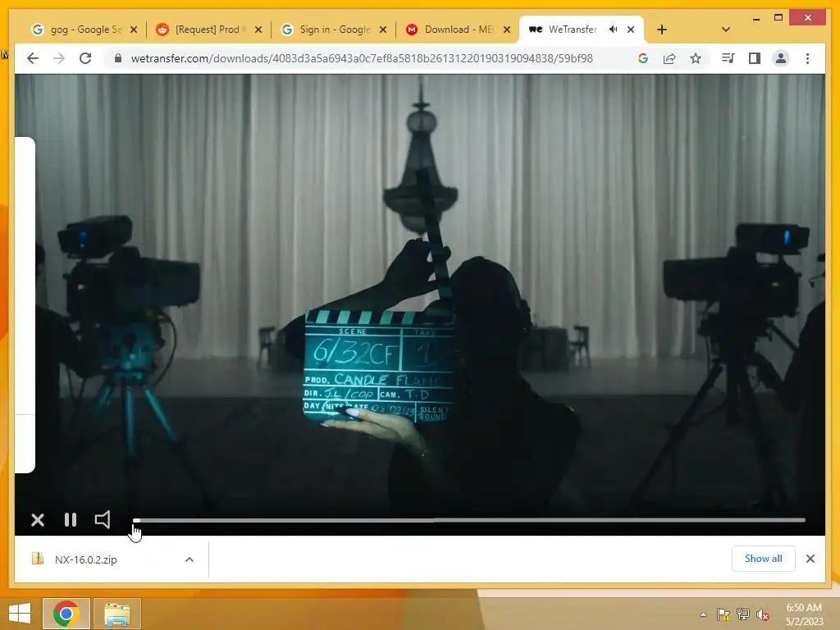Viewport: 840px width, 630px height.
Task: Click the wetransfer.com address bar URL
Action: 362,58
